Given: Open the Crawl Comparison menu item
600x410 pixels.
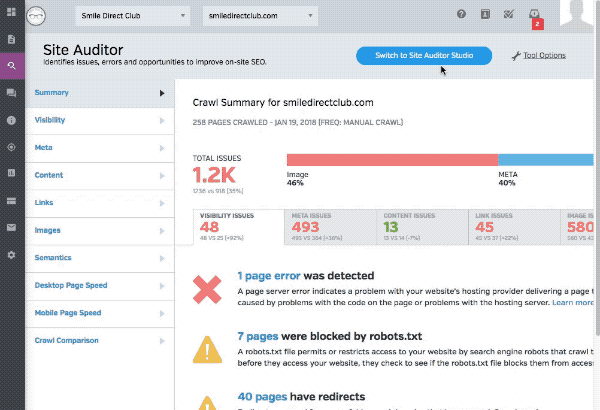Looking at the screenshot, I should 99,341.
